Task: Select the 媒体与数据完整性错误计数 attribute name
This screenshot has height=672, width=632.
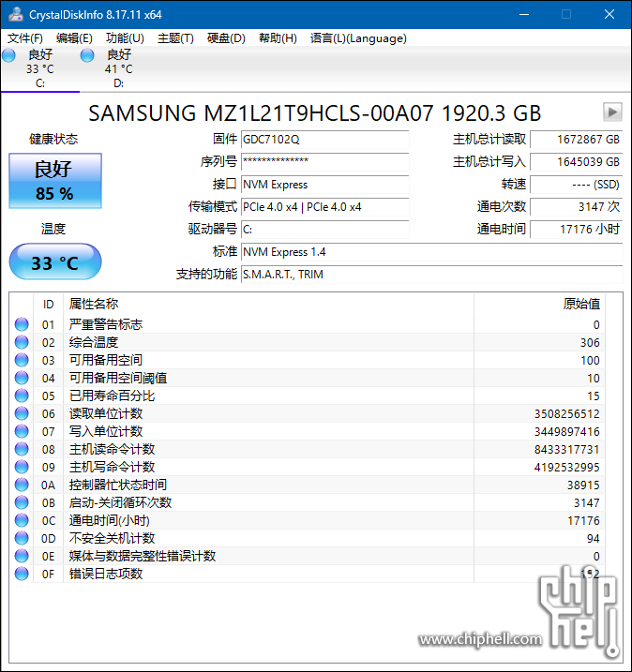Action: point(143,556)
